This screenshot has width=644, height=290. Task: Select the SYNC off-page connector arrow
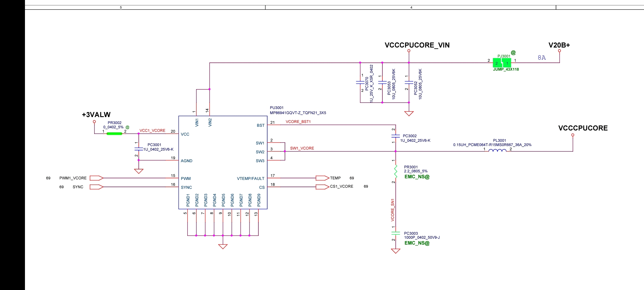click(96, 187)
